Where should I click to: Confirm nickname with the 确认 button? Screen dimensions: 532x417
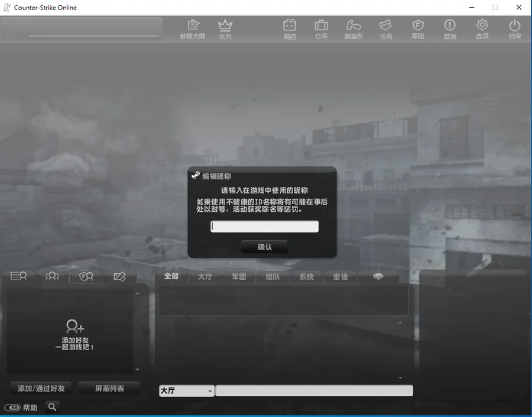coord(265,247)
